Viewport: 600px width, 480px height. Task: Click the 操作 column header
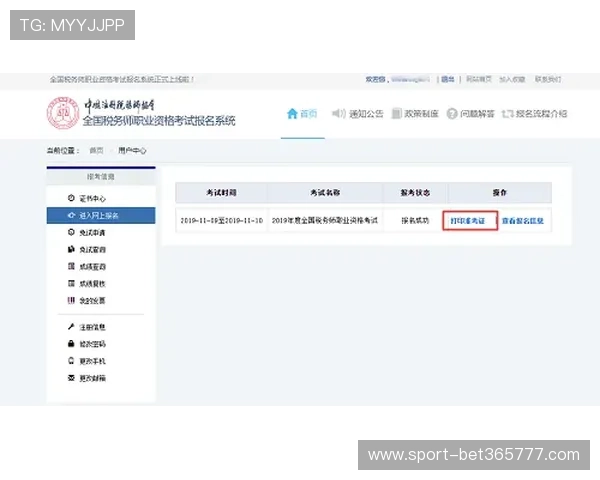pos(499,193)
